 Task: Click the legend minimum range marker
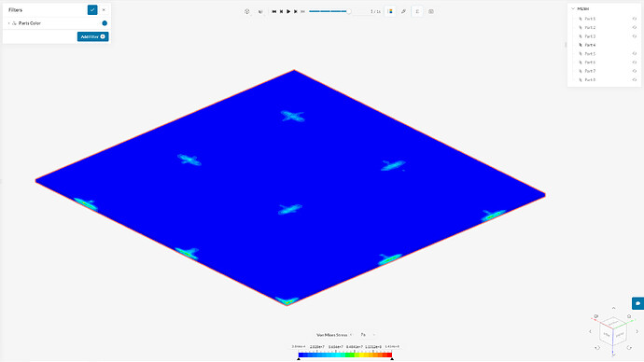point(299,359)
